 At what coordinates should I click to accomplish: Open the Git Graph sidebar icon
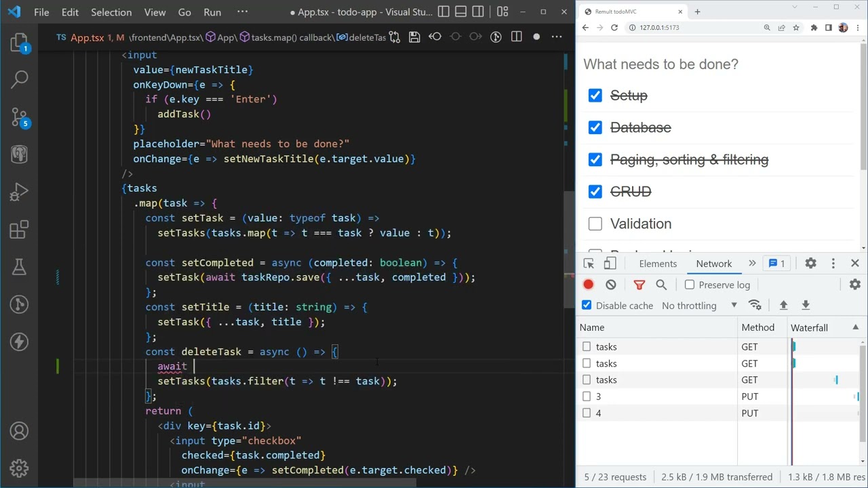(19, 304)
